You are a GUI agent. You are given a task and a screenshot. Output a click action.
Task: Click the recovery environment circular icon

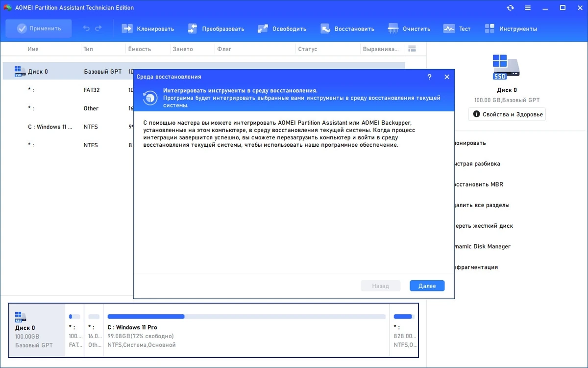150,98
